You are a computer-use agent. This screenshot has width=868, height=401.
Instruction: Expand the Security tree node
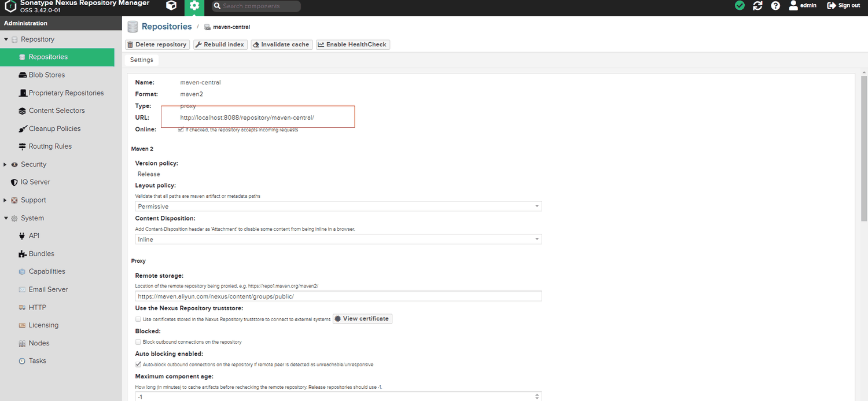click(6, 164)
